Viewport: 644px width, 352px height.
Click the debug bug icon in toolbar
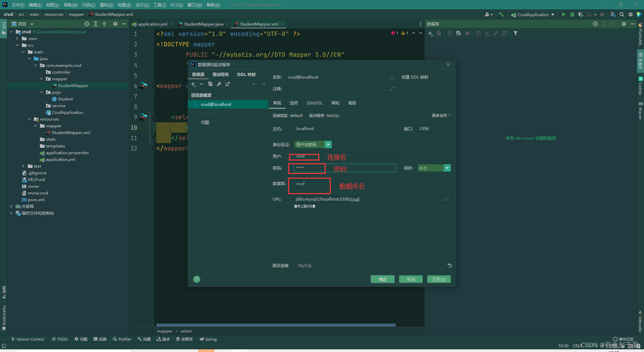(x=572, y=14)
